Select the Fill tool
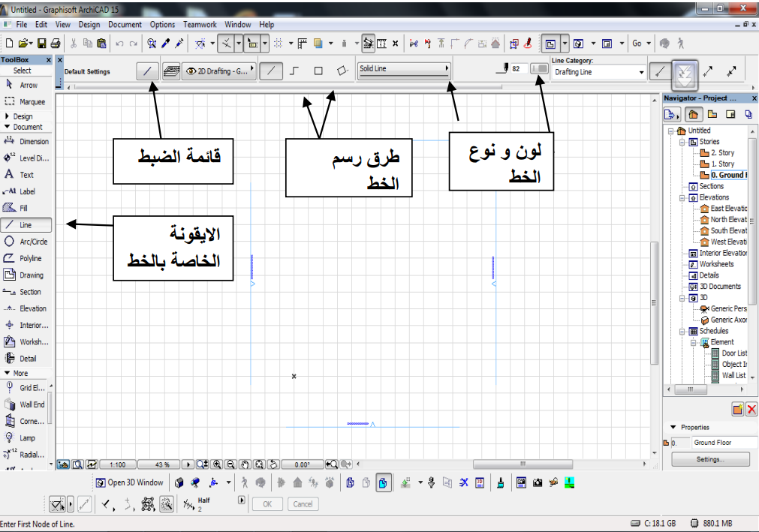This screenshot has width=759, height=532. click(27, 208)
